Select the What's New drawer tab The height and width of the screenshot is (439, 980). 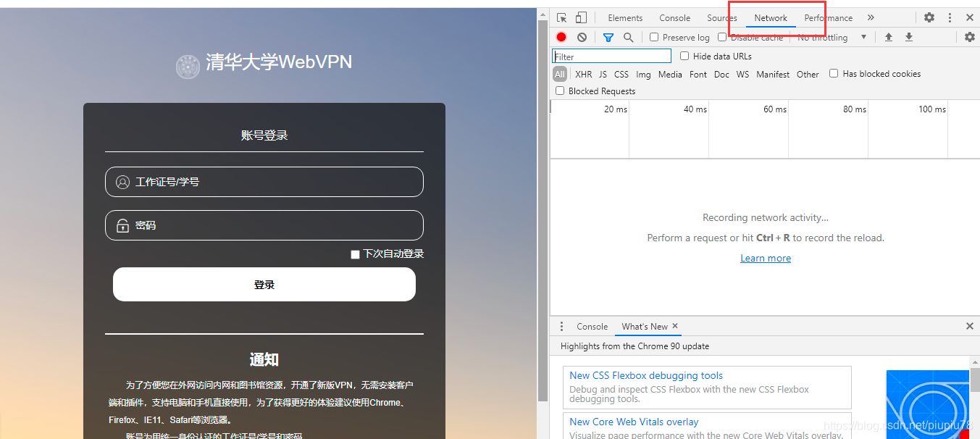point(645,327)
